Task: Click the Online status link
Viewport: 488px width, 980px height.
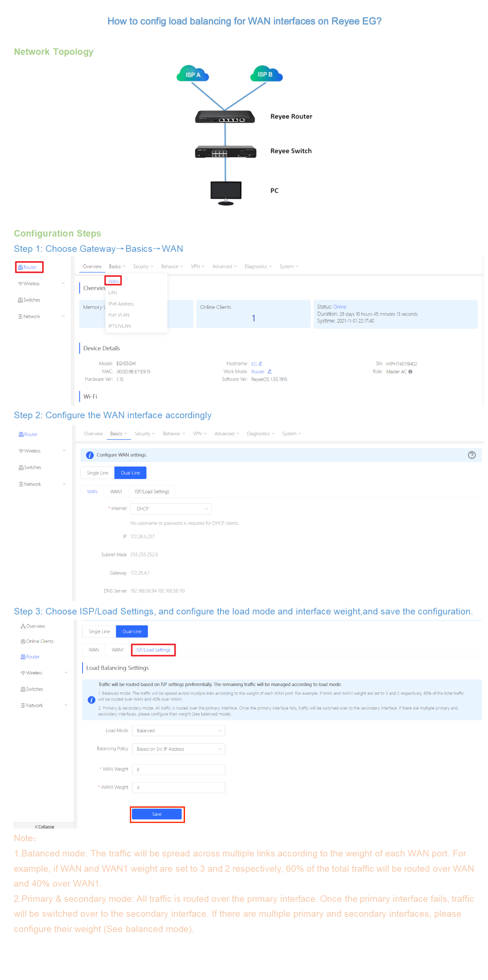Action: point(339,307)
